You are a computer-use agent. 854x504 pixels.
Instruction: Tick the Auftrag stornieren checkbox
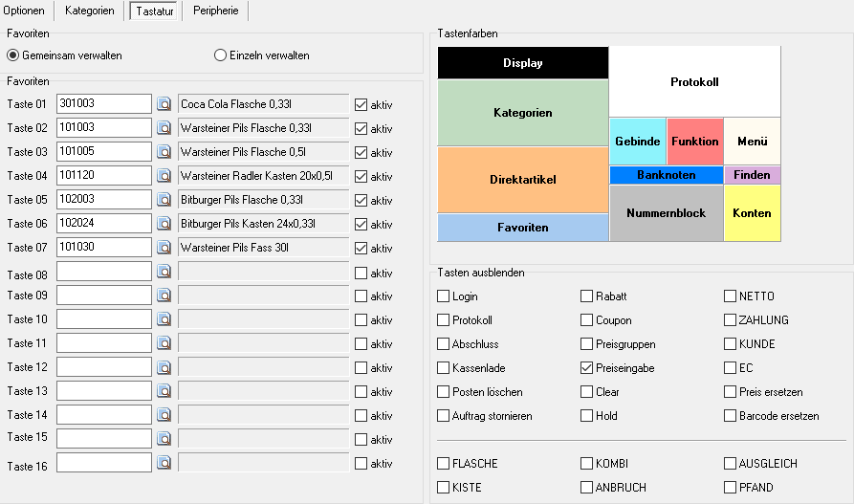(x=444, y=416)
